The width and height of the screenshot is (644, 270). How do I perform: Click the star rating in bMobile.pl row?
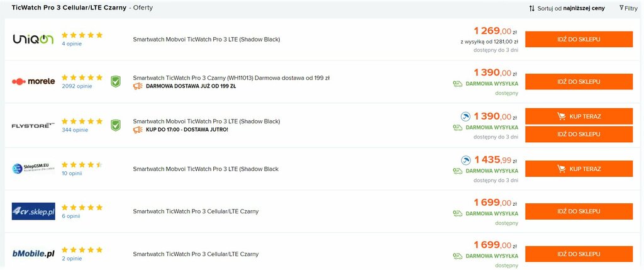click(x=82, y=250)
